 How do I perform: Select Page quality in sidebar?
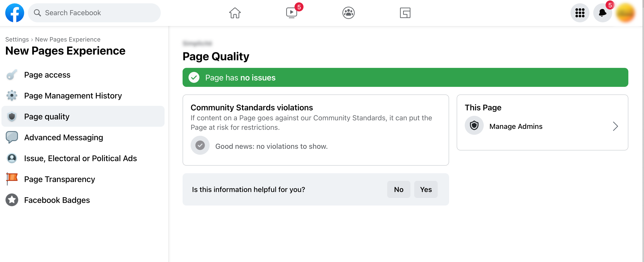[47, 116]
